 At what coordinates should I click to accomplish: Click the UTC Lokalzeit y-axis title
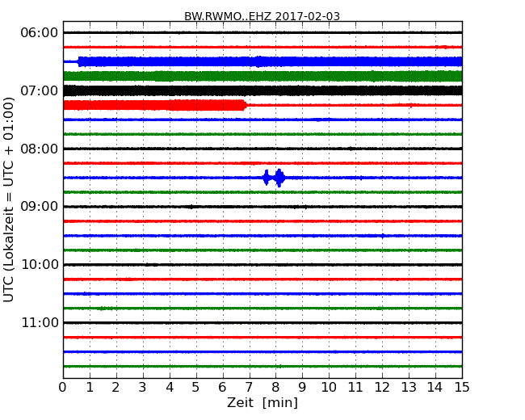click(x=9, y=200)
